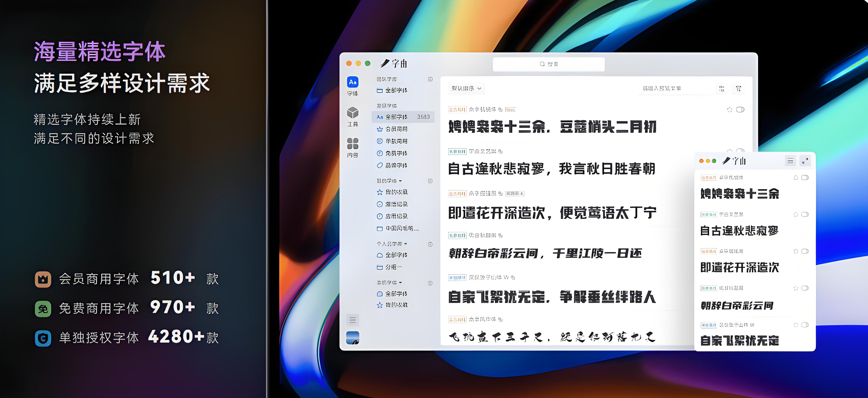Click sample text 自家飞絮犹无定，争解垂丝绊路人
Image resolution: width=868 pixels, height=398 pixels.
(x=552, y=297)
